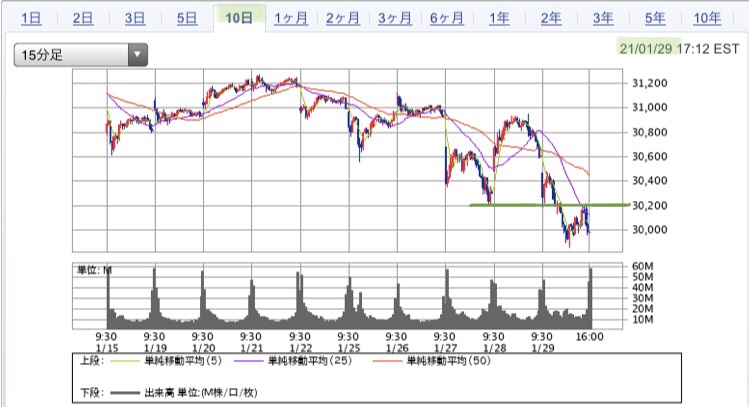Click the 1/26 date label
Image resolution: width=749 pixels, height=407 pixels.
(397, 348)
